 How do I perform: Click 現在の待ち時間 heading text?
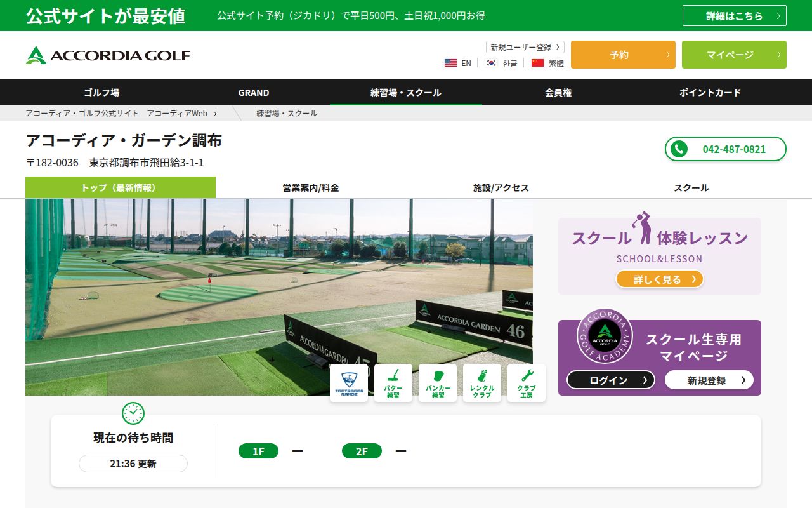pos(133,438)
